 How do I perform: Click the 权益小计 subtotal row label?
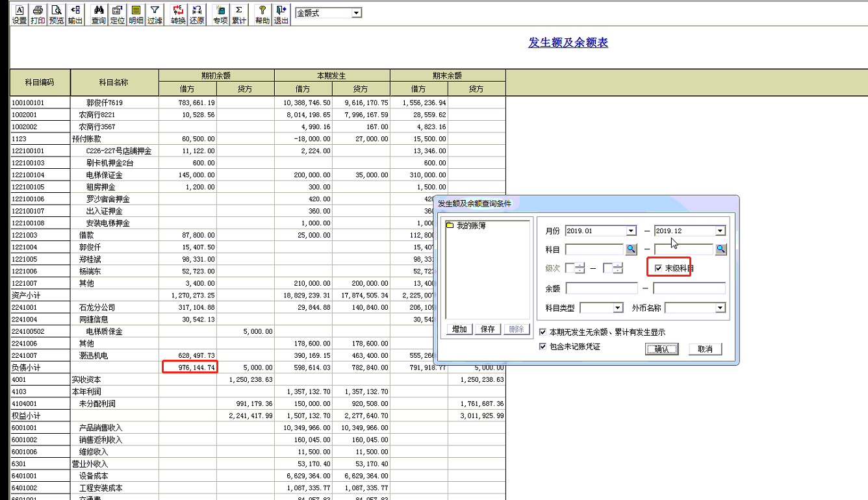[27, 416]
